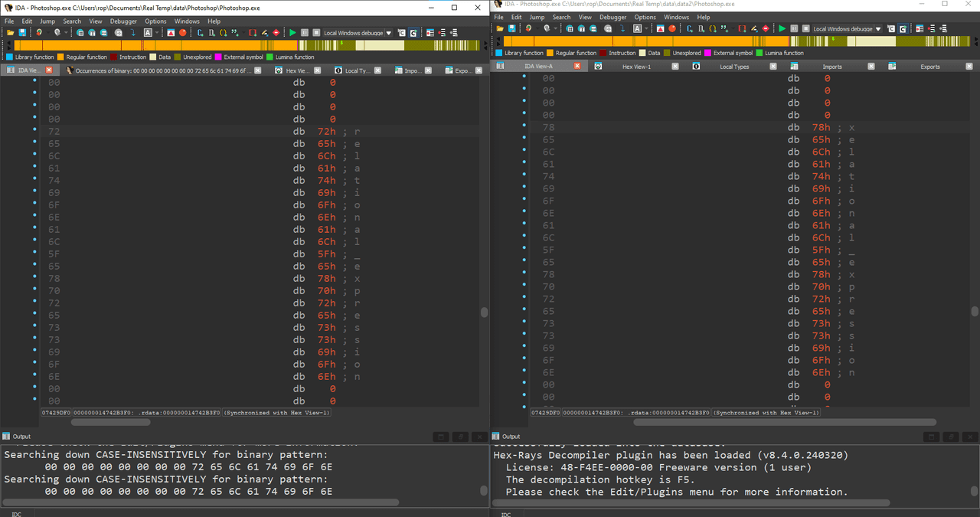Run debugger with green play, right window
The image size is (980, 517).
point(782,28)
